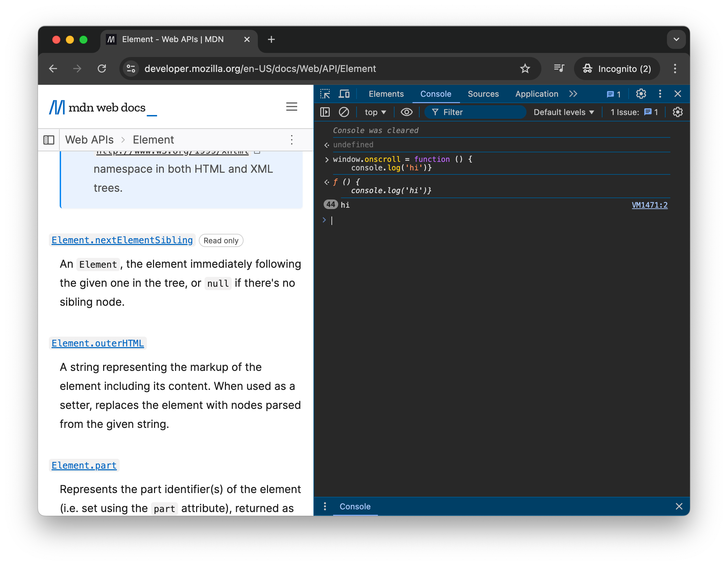Click the Incognito (2) profile button
The height and width of the screenshot is (566, 728).
[x=617, y=69]
